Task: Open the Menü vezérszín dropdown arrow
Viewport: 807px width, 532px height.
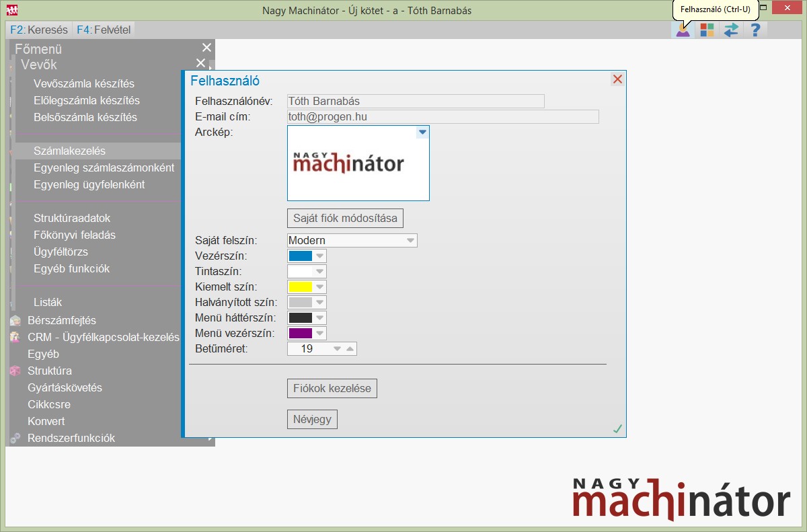Action: click(320, 334)
